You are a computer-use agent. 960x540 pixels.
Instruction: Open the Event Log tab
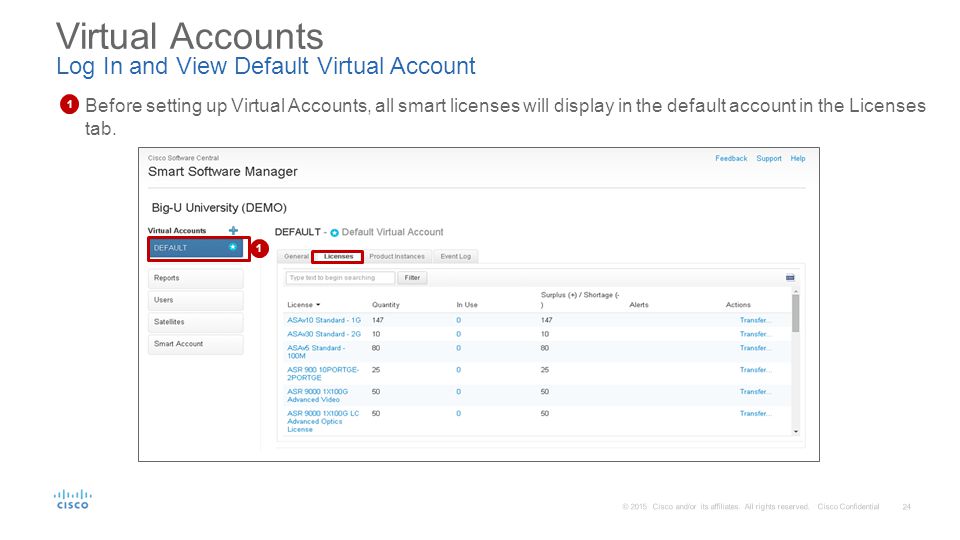(x=456, y=257)
